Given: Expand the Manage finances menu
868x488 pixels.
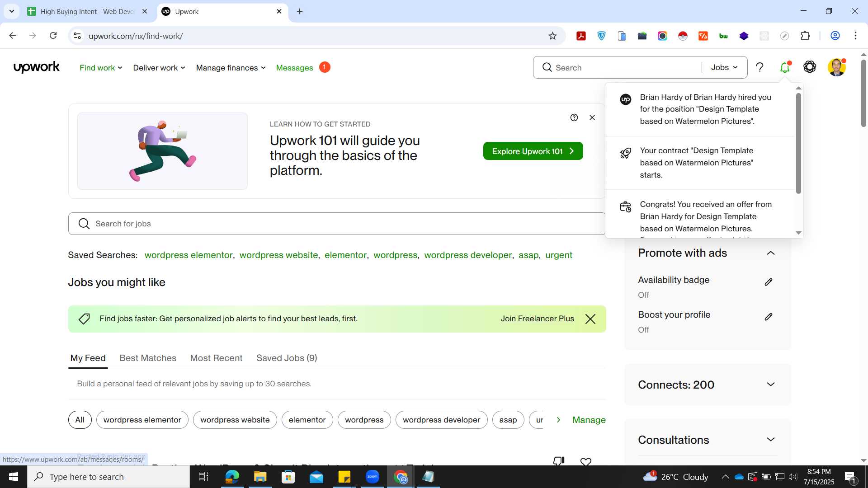Looking at the screenshot, I should (231, 68).
